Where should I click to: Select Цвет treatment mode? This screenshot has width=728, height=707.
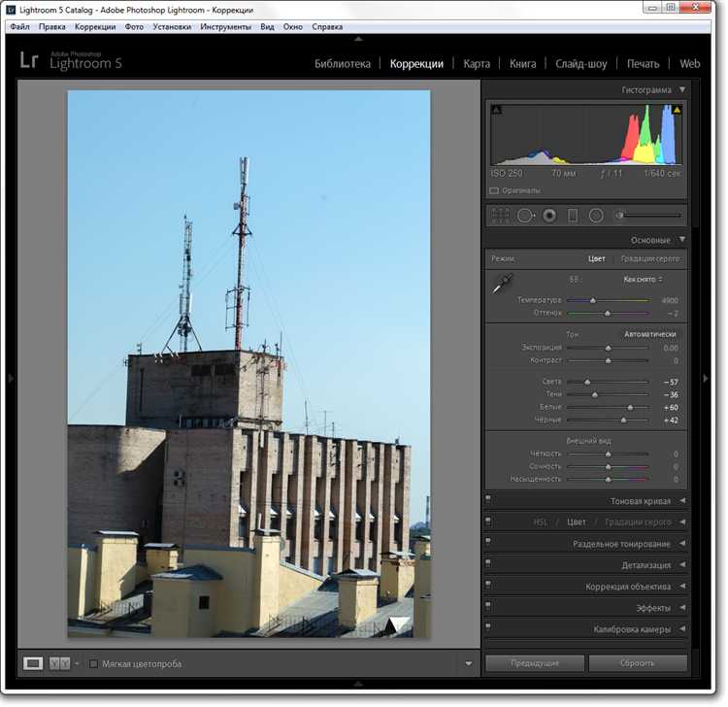(597, 258)
